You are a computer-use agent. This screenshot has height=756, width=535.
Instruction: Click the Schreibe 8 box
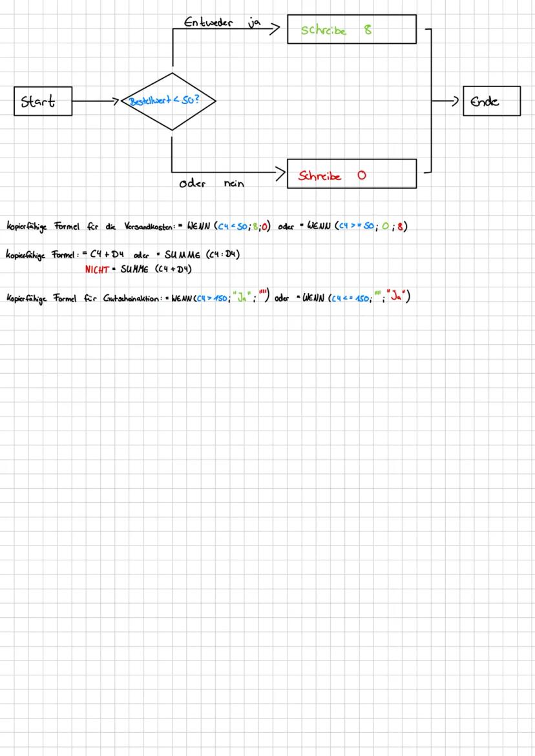pos(351,29)
